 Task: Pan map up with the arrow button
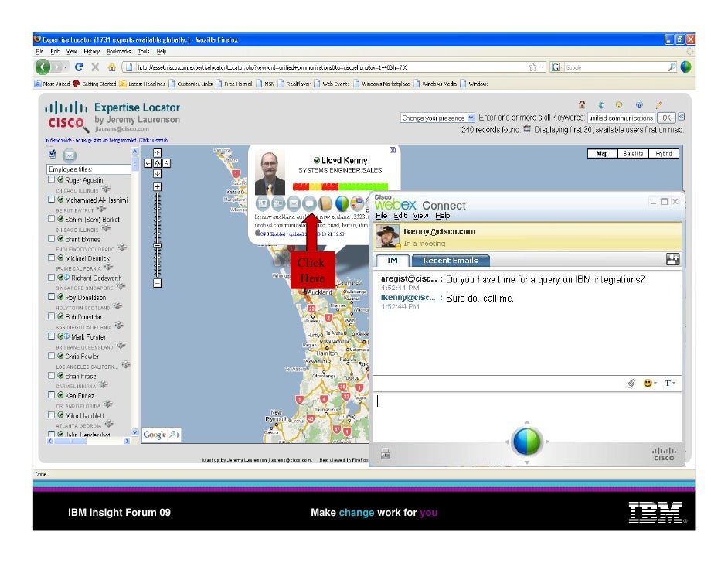[x=158, y=153]
